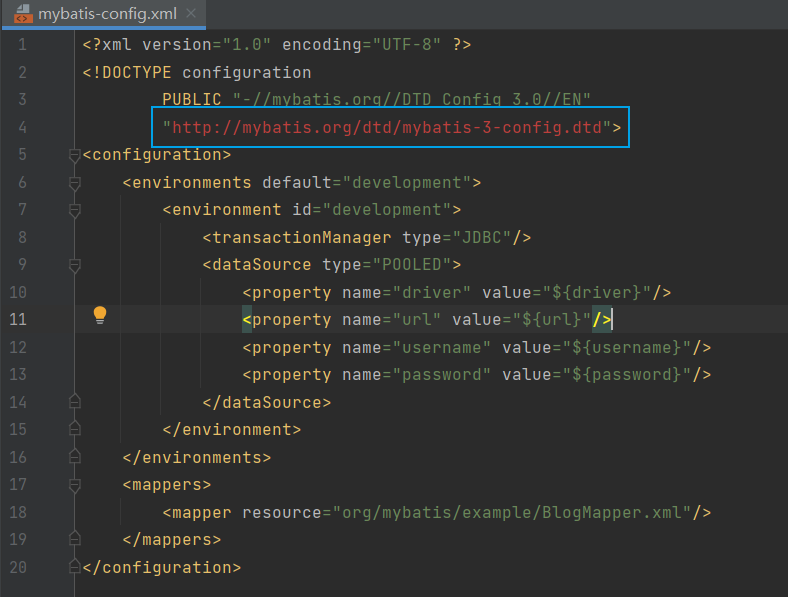Click the DOCTYPE configuration text
The height and width of the screenshot is (597, 788).
[x=196, y=72]
